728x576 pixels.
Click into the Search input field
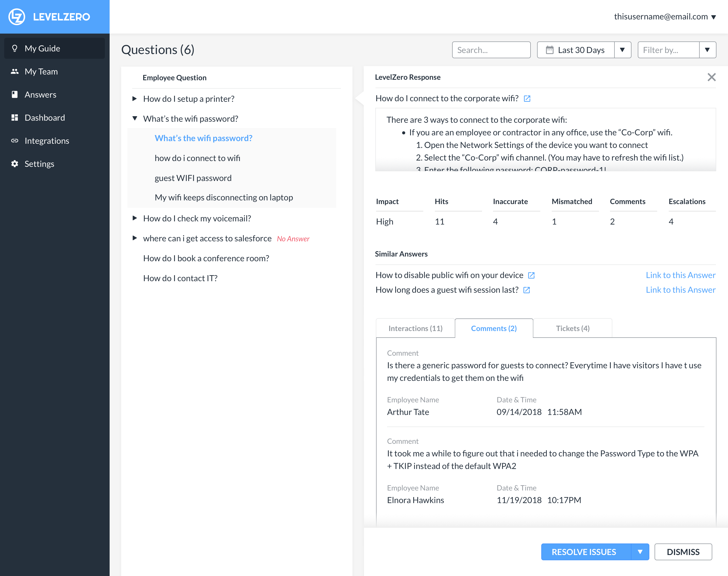click(x=491, y=50)
